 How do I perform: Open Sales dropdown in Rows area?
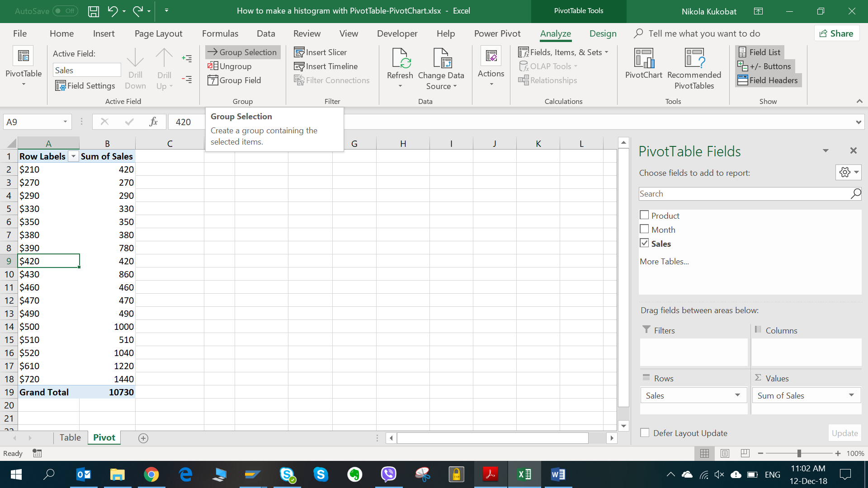pyautogui.click(x=737, y=395)
